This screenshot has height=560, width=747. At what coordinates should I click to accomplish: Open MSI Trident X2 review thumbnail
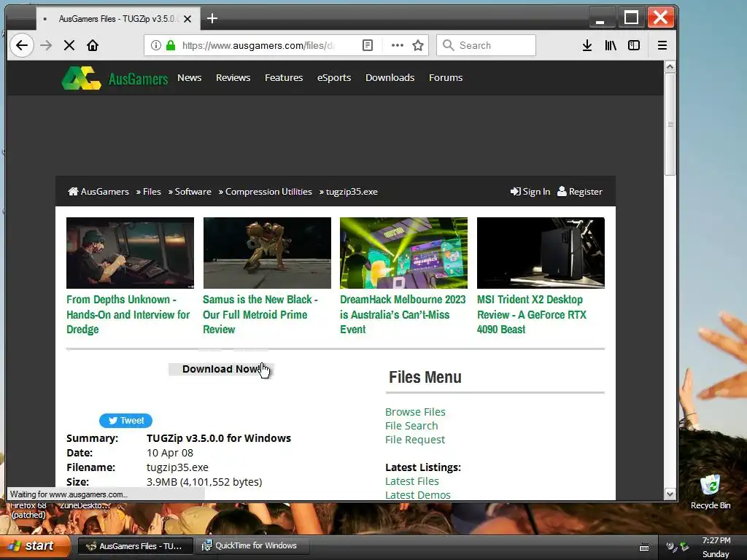click(x=541, y=253)
